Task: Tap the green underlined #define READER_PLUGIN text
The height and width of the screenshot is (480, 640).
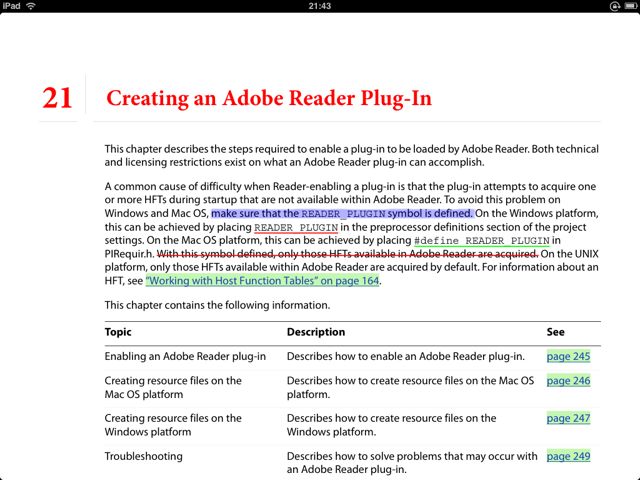Action: tap(482, 241)
